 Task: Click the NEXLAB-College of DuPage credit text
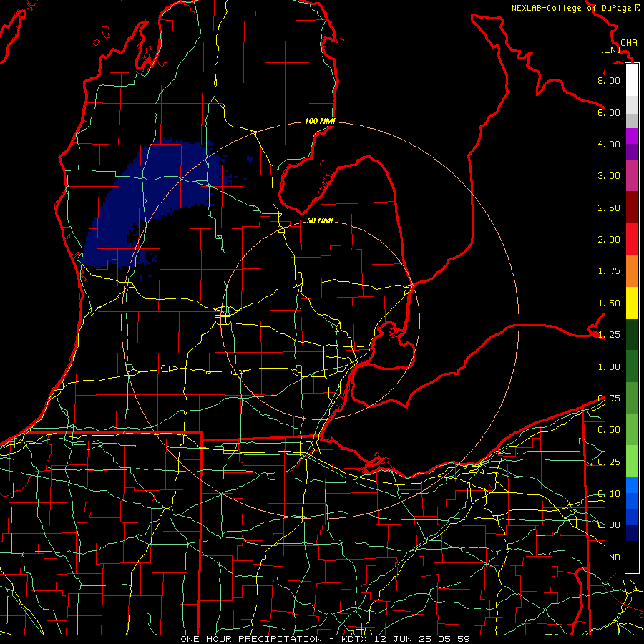pos(571,8)
